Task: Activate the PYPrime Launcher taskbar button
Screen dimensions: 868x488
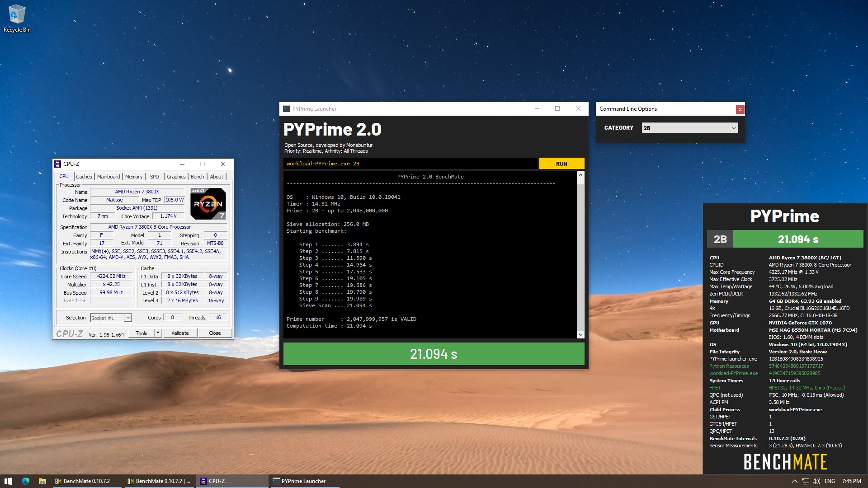Action: 305,481
